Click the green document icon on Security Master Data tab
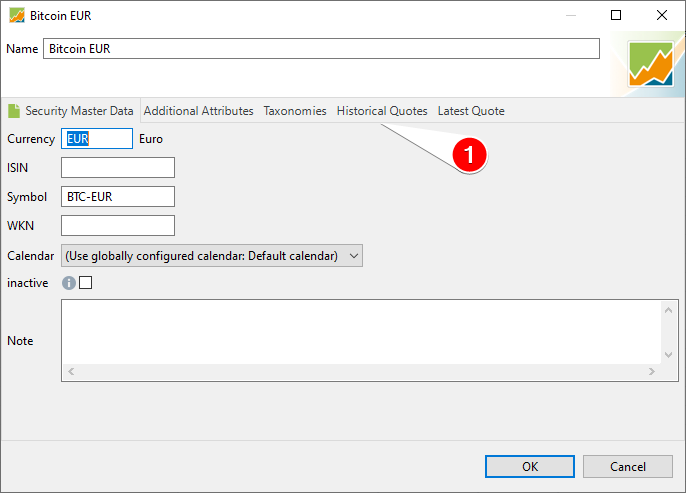 tap(14, 111)
